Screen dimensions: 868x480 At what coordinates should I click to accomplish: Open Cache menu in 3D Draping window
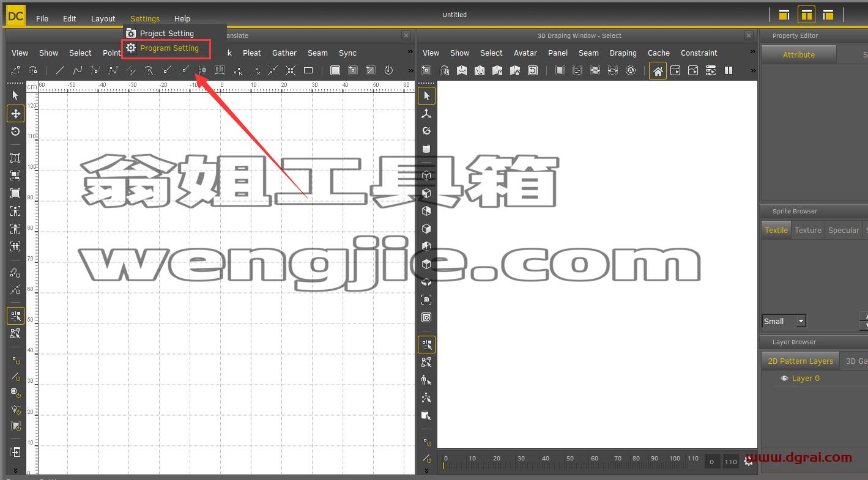tap(659, 53)
